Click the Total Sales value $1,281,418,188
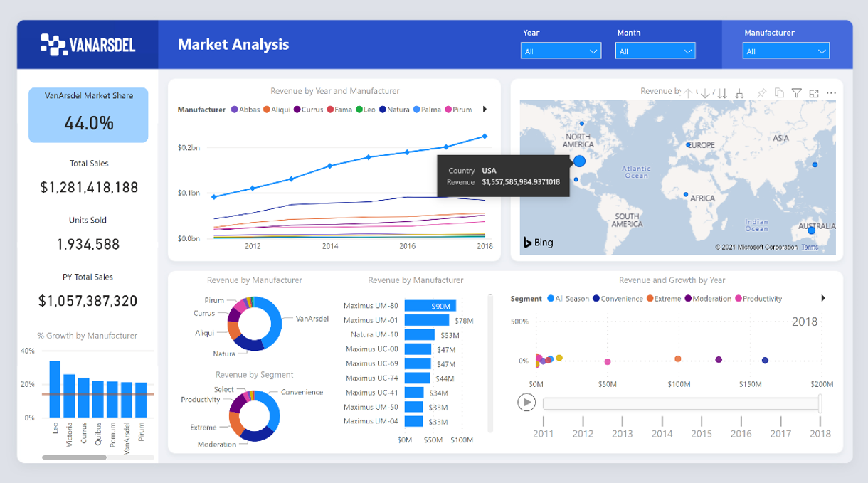868x483 pixels. (x=89, y=188)
